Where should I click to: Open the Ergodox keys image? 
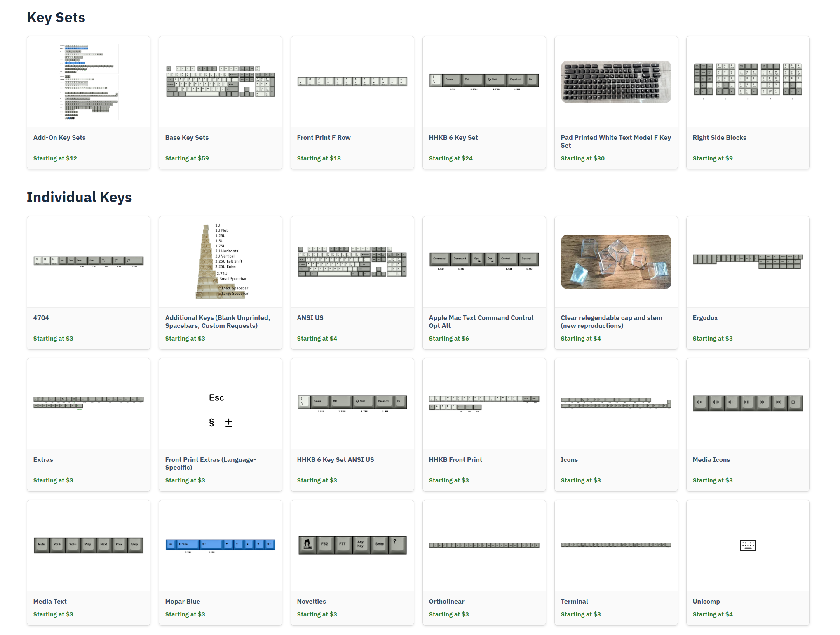[748, 261]
